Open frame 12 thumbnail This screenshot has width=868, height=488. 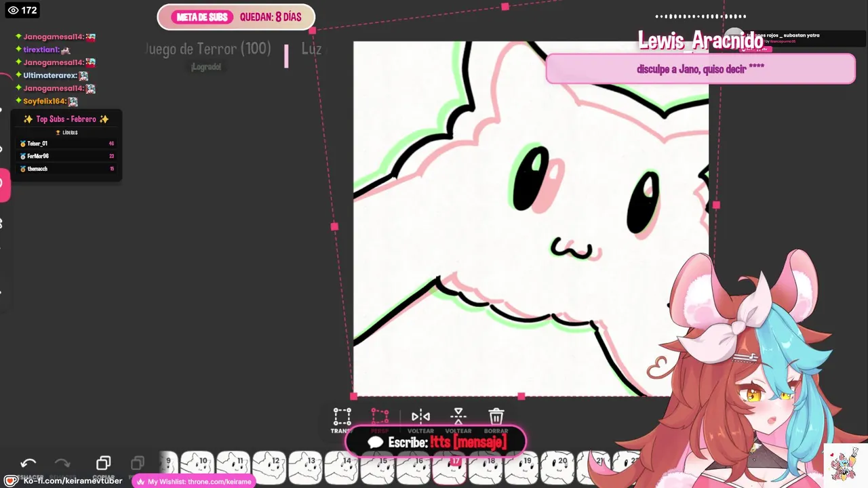(x=269, y=468)
